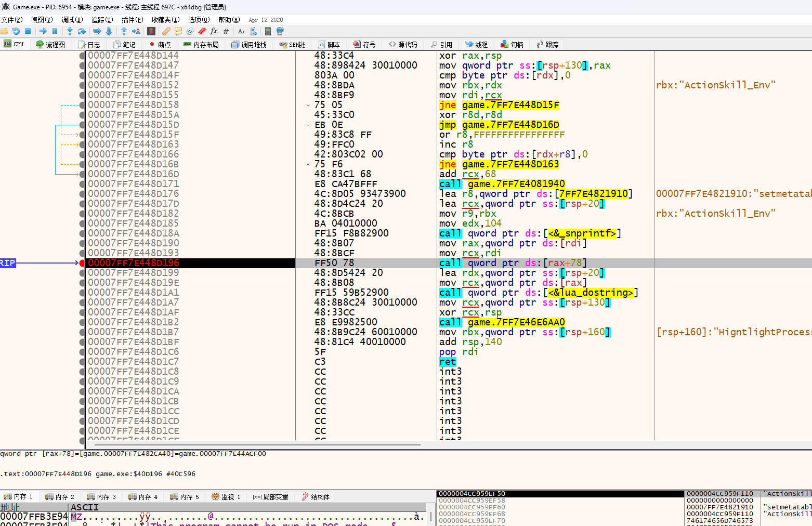Click the restart debugging icon

click(x=16, y=32)
